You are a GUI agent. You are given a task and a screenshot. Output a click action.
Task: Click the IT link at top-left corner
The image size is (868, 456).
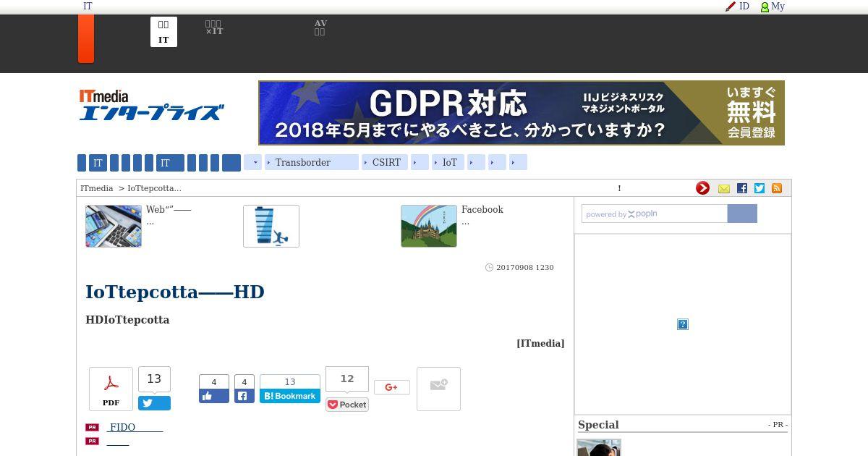coord(88,7)
